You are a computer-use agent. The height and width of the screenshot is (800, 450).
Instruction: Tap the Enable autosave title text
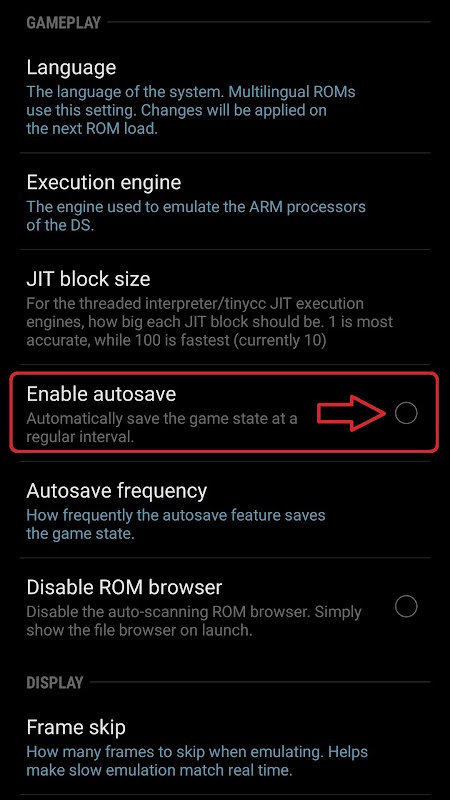pos(101,394)
